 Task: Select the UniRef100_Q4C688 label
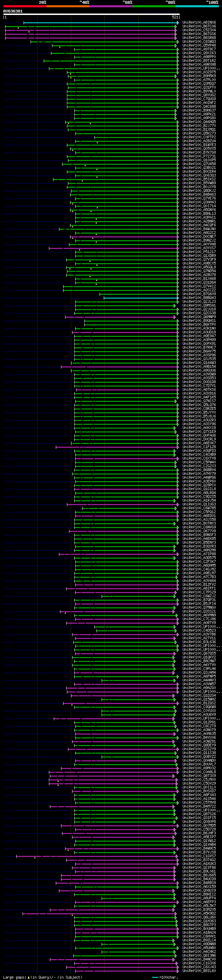[199, 107]
